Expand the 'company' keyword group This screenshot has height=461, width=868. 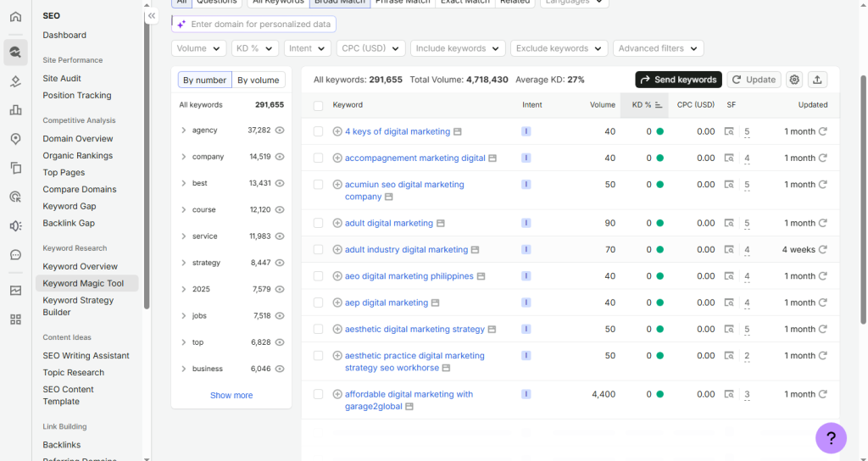click(183, 157)
